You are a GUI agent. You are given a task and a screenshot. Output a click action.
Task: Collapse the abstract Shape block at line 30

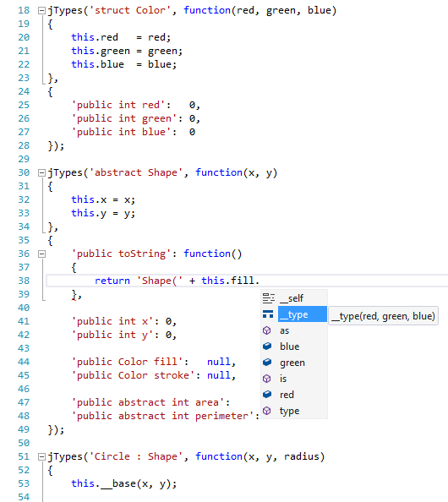tap(41, 173)
